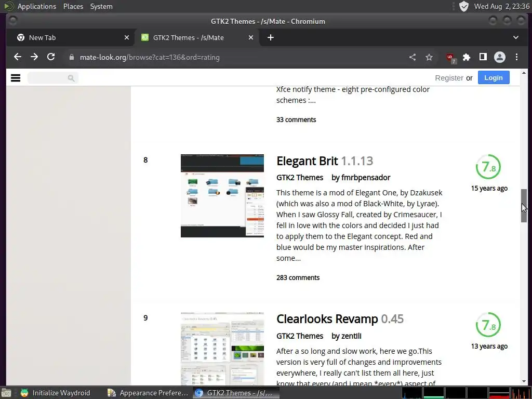Switch to the New Tab tab
Viewport: 532px width, 399px height.
pos(70,37)
